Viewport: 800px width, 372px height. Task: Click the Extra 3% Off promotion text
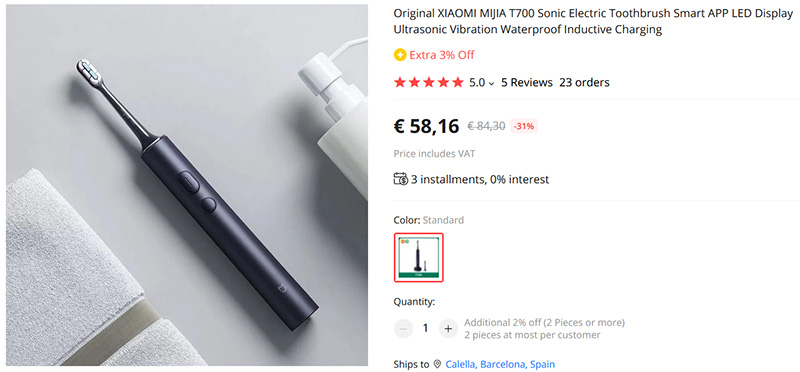tap(442, 55)
